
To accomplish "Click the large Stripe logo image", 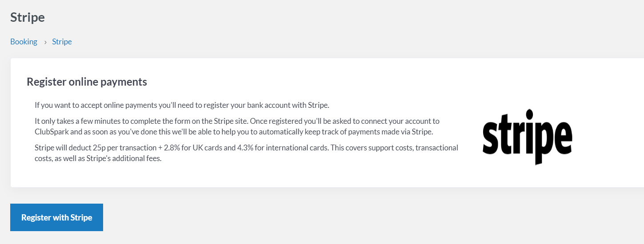I will (x=527, y=137).
